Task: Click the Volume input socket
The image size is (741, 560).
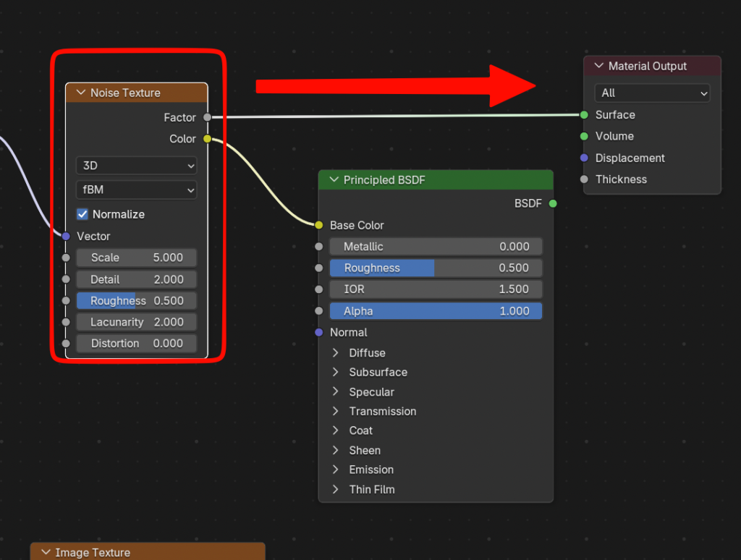Action: [584, 136]
